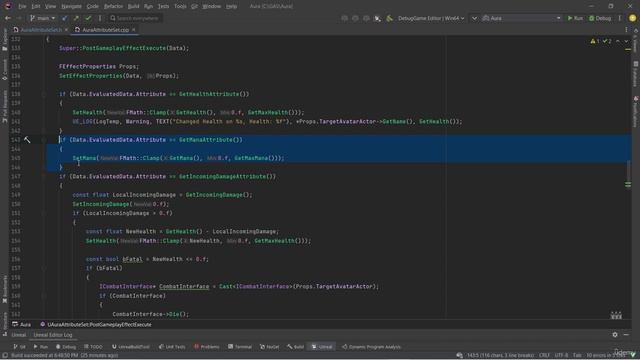
Task: Open the UnrealBuildTool window
Action: coord(131,347)
